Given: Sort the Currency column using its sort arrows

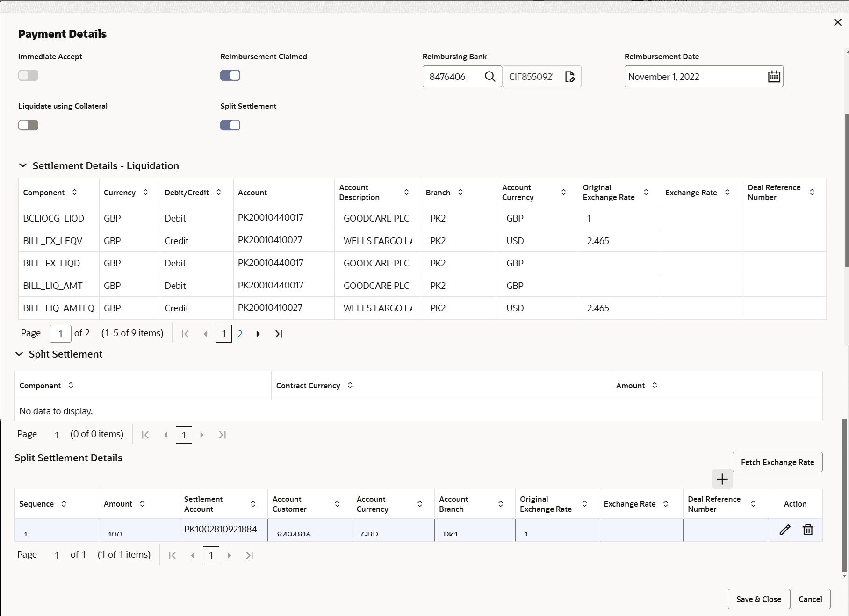Looking at the screenshot, I should [x=145, y=192].
